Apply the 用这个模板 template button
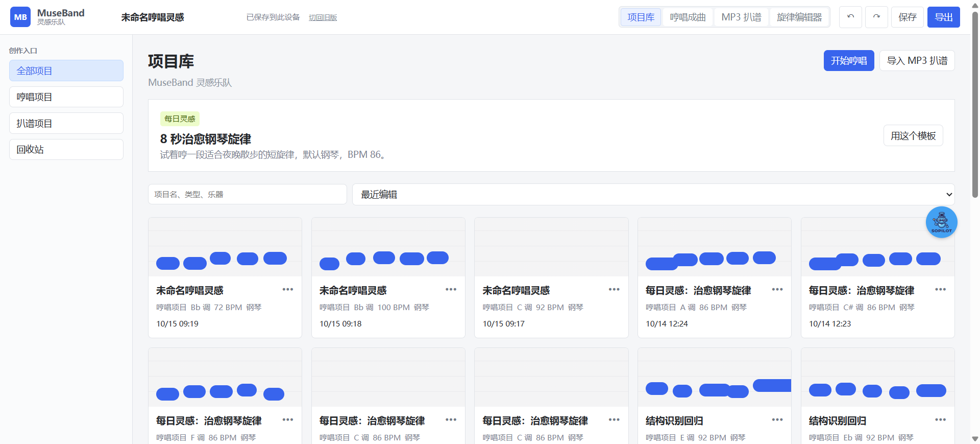The height and width of the screenshot is (444, 980). [913, 135]
